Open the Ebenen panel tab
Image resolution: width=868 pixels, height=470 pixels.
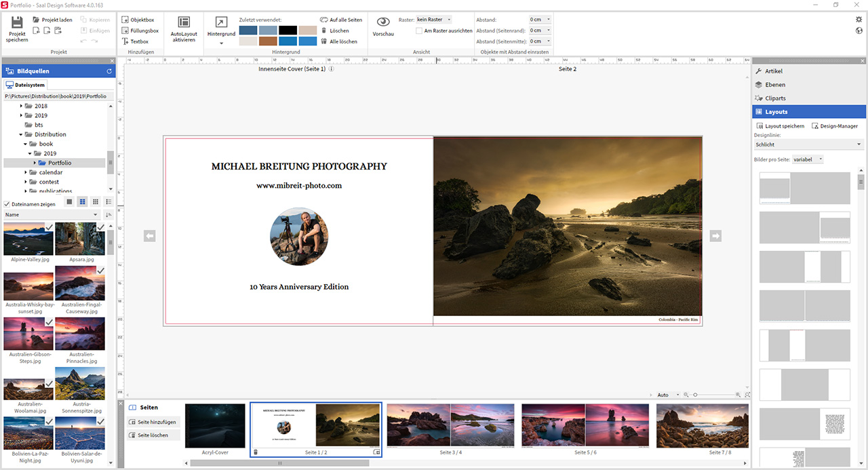pos(774,85)
